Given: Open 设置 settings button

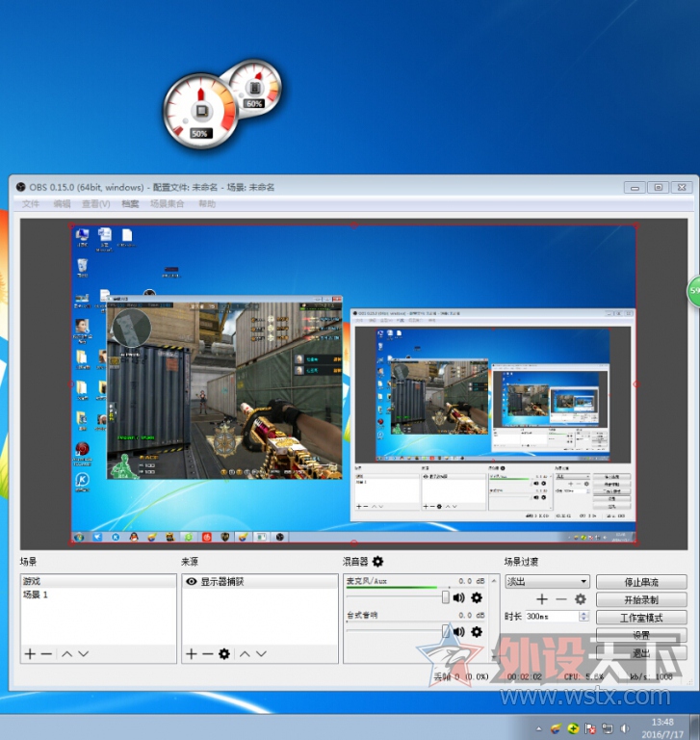Looking at the screenshot, I should (x=641, y=635).
